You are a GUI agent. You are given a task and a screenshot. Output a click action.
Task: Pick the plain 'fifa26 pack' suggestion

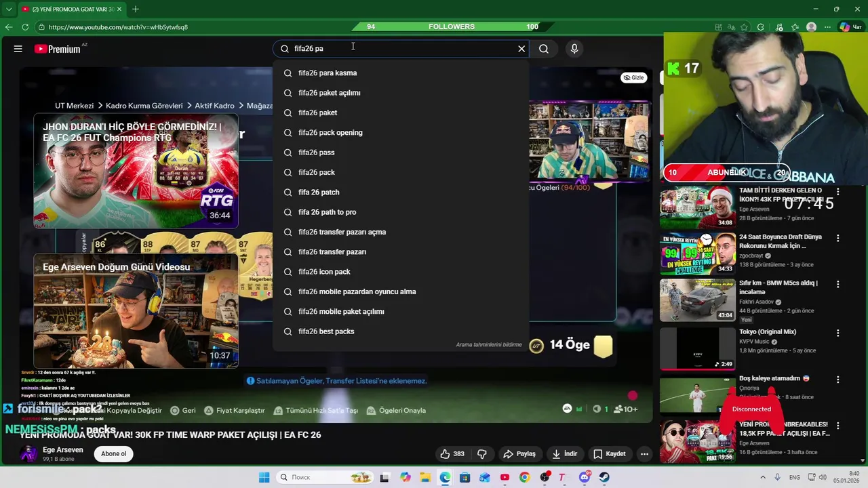tap(401, 172)
